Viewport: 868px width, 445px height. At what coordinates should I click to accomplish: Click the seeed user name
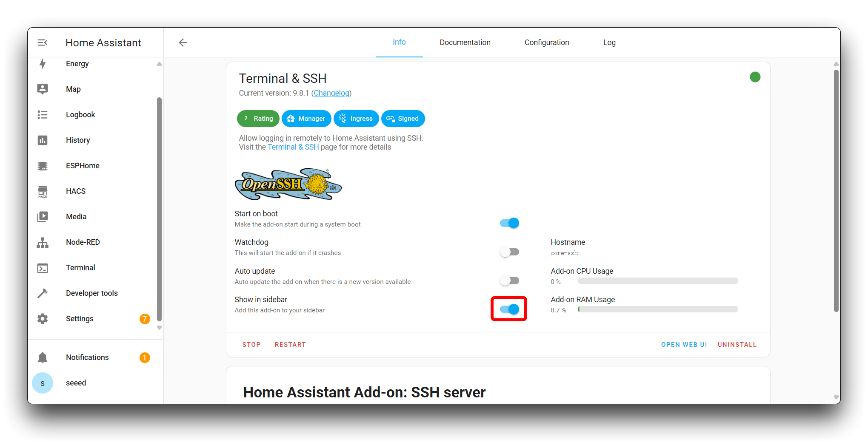76,383
